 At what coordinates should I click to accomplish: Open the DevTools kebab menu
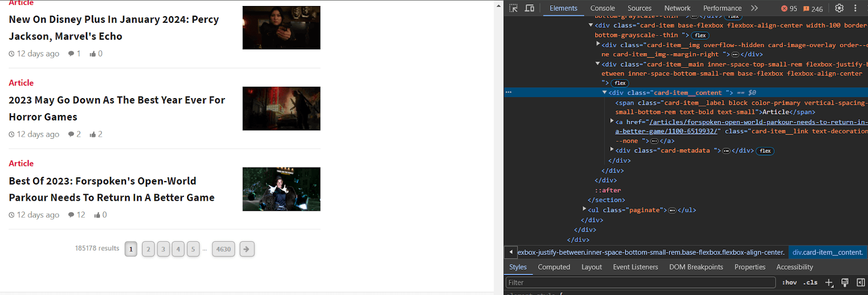tap(856, 8)
